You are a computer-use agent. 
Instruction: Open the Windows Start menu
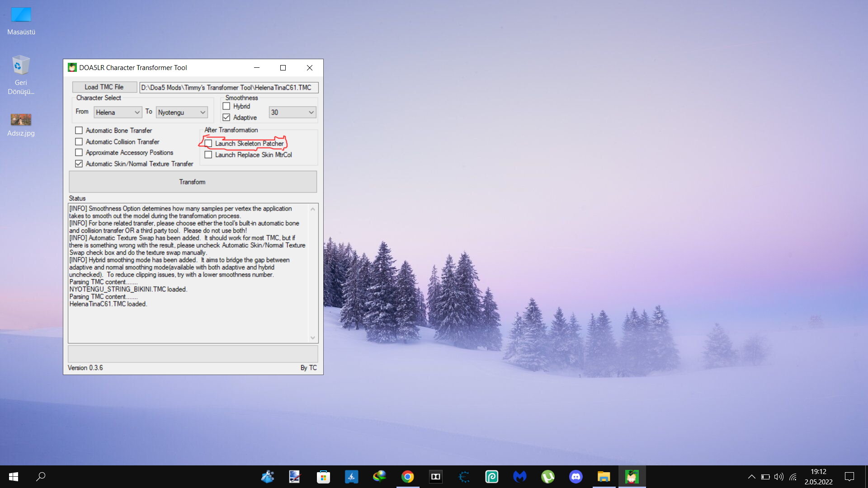[x=14, y=477]
